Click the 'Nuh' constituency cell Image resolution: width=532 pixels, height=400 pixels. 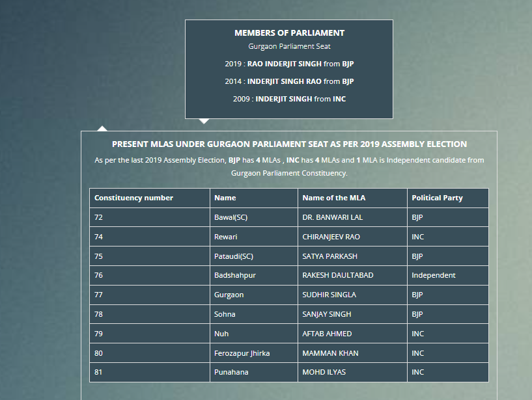(x=254, y=334)
